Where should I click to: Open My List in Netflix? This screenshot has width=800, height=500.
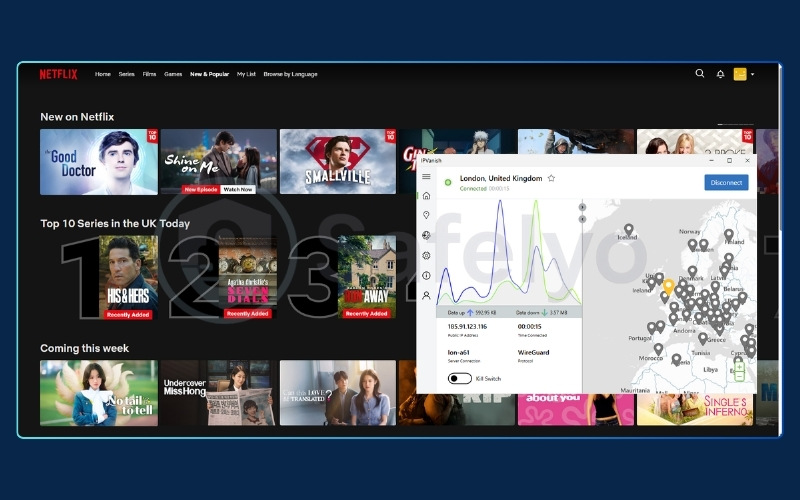246,74
